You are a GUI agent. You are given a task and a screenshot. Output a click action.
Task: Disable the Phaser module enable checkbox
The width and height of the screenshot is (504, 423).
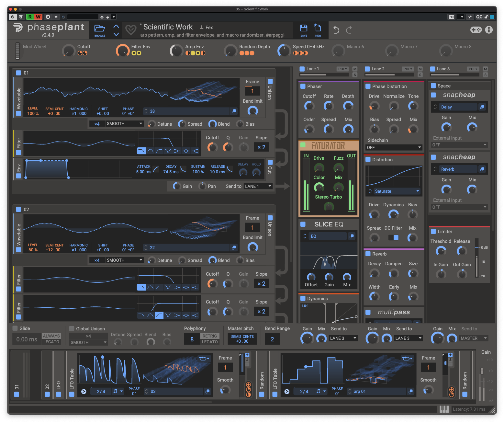pyautogui.click(x=304, y=86)
